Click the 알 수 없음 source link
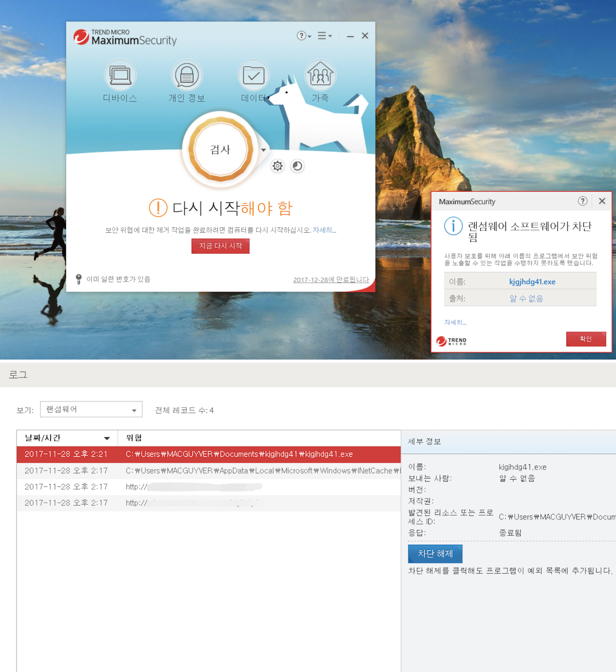 pyautogui.click(x=526, y=299)
